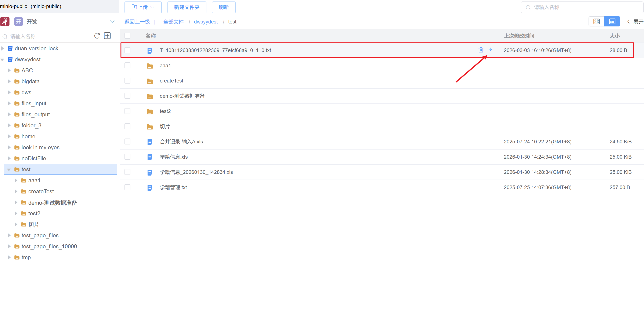Refresh the bucket tree with the circular arrow
The width and height of the screenshot is (644, 331).
97,36
